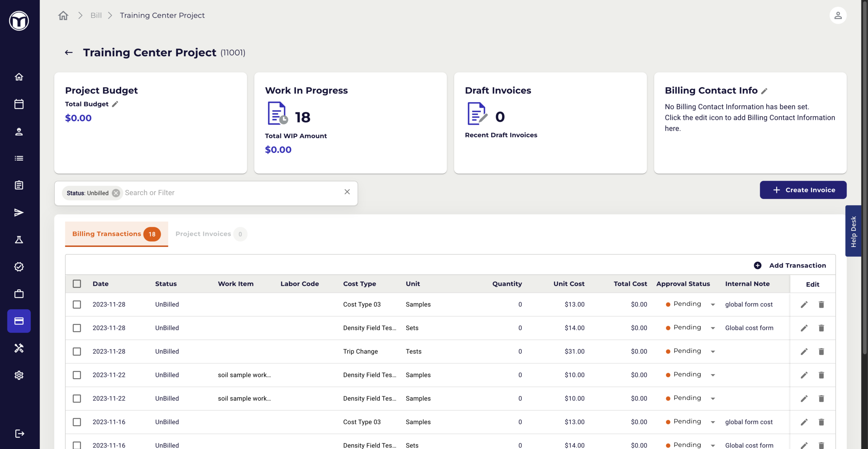Open the tools icon in sidebar
The height and width of the screenshot is (449, 868).
pyautogui.click(x=19, y=348)
